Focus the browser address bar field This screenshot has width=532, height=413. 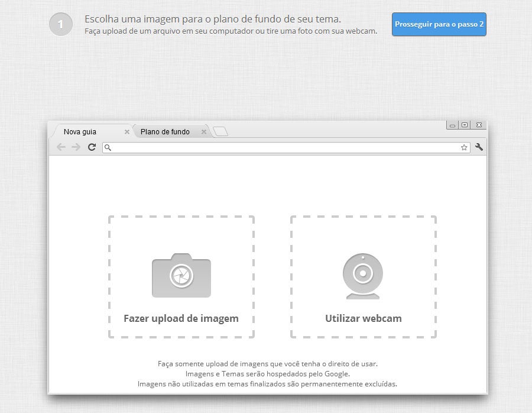click(284, 147)
